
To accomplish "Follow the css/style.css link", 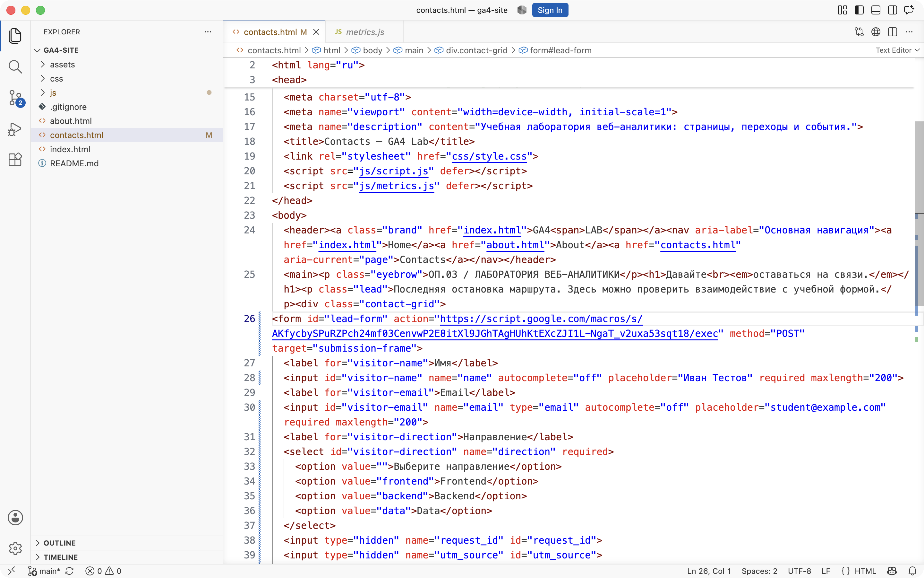I will (489, 156).
